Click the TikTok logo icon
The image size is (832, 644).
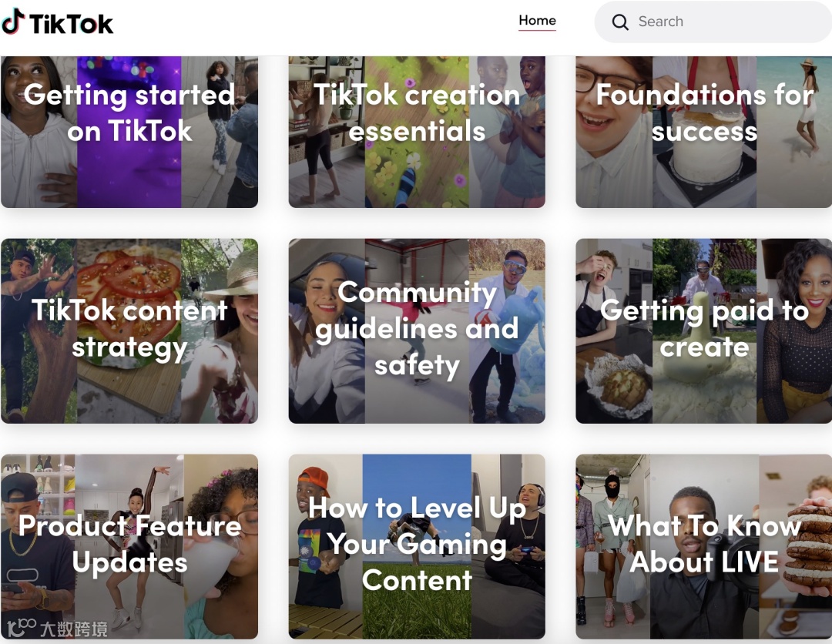(13, 22)
